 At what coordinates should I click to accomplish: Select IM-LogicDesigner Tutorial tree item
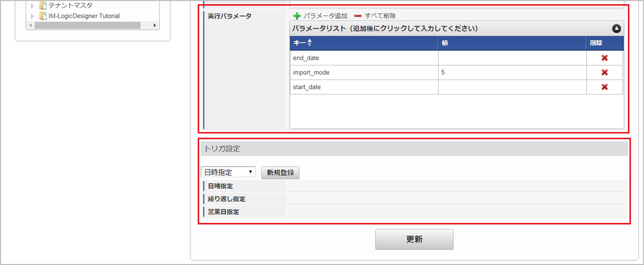(x=84, y=16)
